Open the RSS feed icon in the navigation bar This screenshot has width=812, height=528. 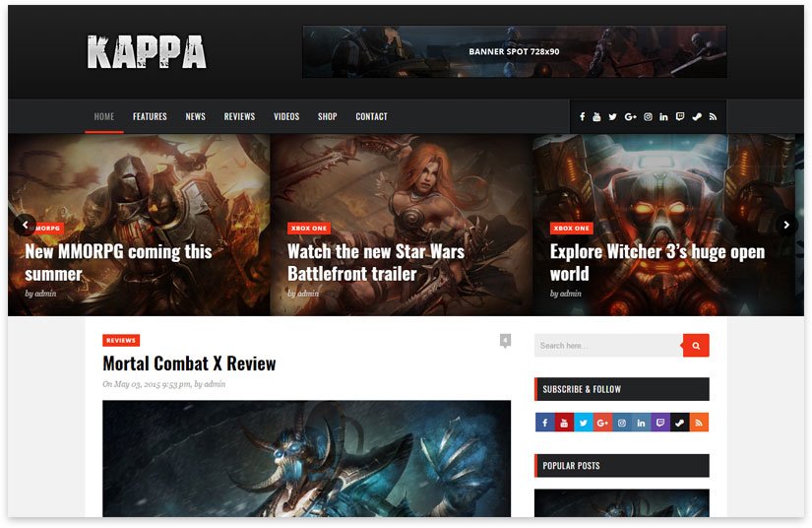click(x=714, y=116)
